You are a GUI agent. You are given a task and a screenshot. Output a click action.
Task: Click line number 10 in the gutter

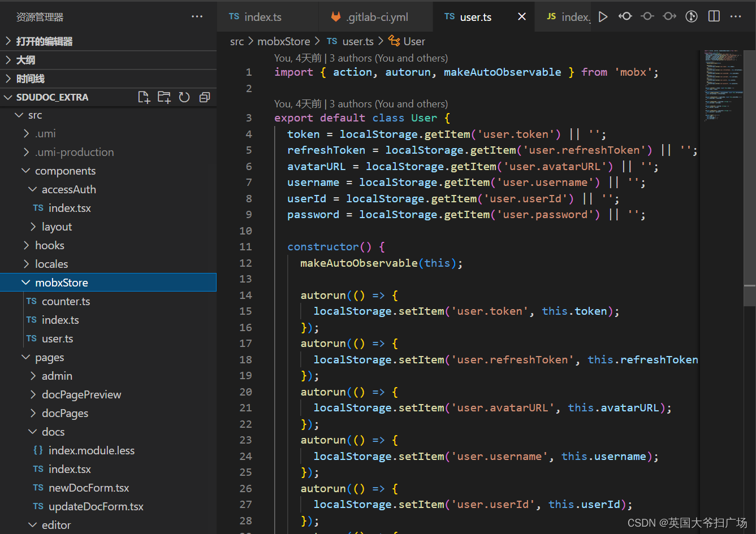pos(245,231)
